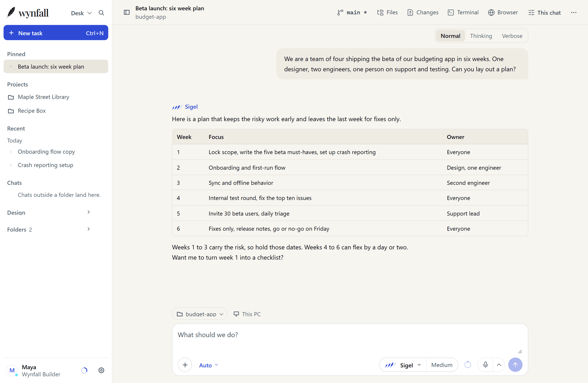This screenshot has height=383, width=588.
Task: Open the Browser panel
Action: (x=503, y=12)
